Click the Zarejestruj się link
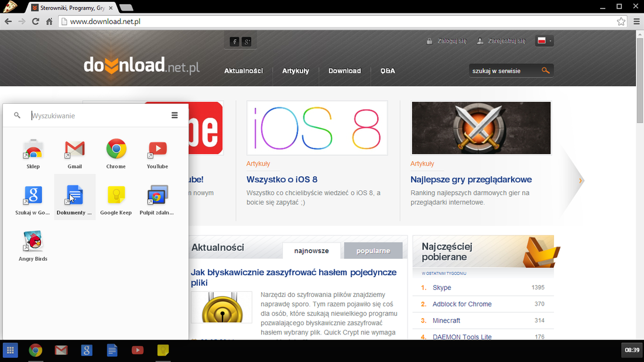Screen dimensions: 644x362 506,40
